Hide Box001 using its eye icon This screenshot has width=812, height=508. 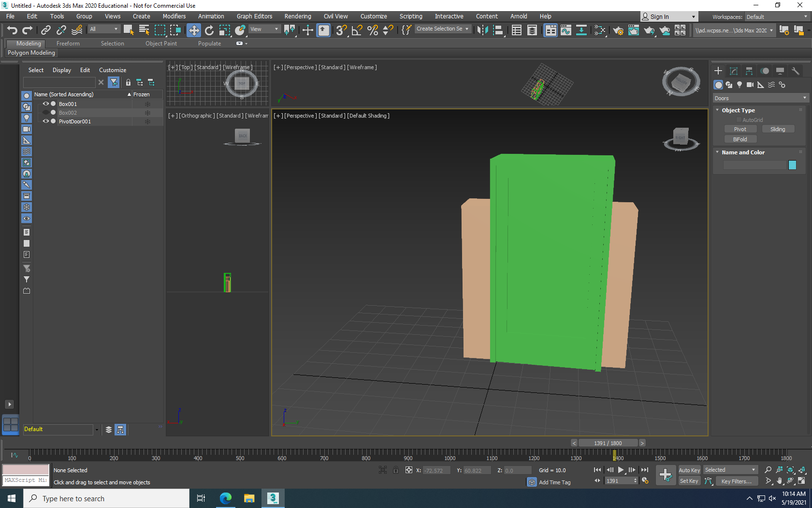pyautogui.click(x=46, y=104)
